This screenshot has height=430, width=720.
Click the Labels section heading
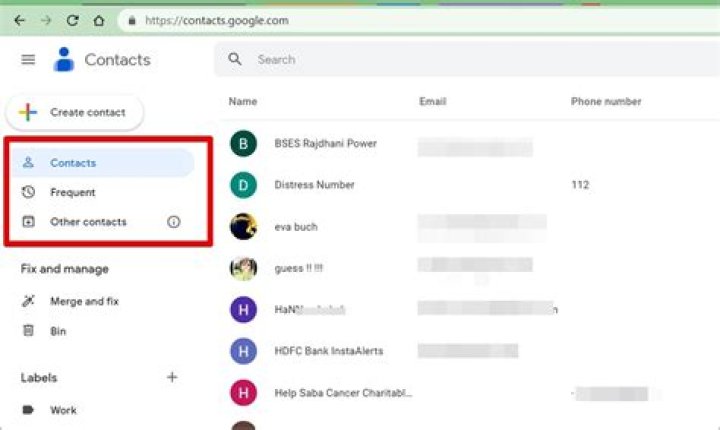click(x=39, y=378)
